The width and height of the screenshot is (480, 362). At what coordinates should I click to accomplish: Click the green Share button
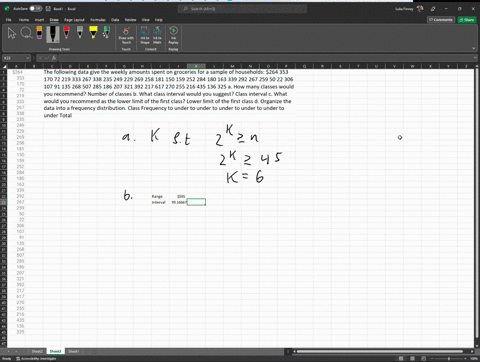point(467,20)
